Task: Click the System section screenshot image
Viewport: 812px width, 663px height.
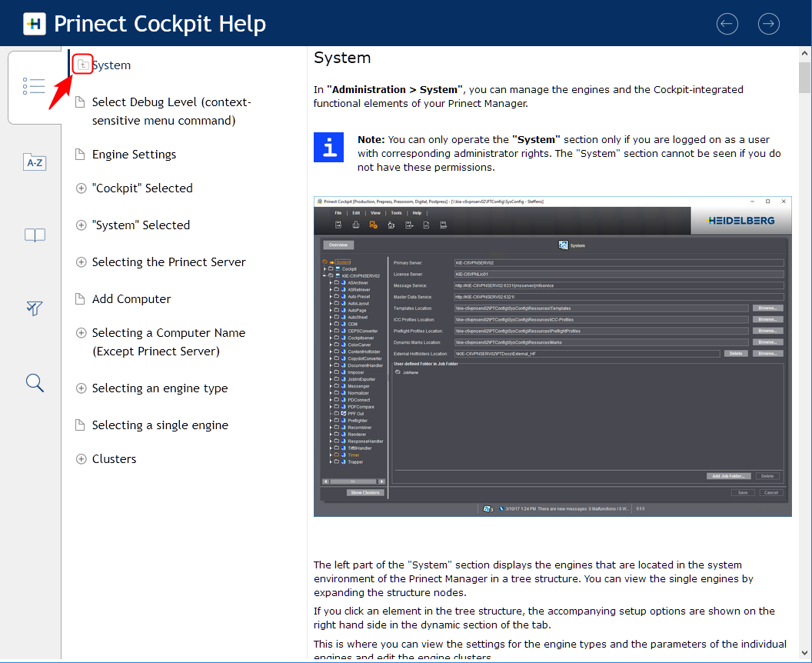Action: tap(552, 356)
